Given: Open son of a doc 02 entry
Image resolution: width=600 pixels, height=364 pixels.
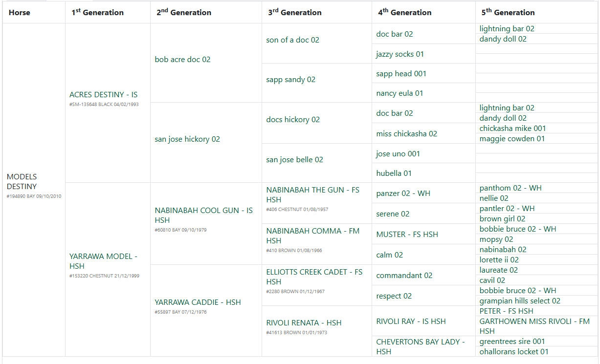Looking at the screenshot, I should pyautogui.click(x=292, y=40).
